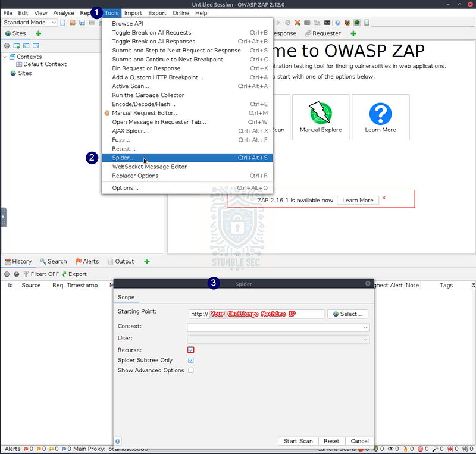The height and width of the screenshot is (454, 476).
Task: Open the User dropdown in Spider dialog
Action: [x=278, y=339]
